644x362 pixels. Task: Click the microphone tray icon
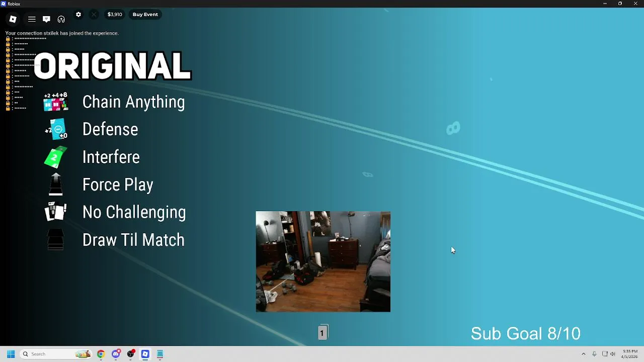[594, 354]
